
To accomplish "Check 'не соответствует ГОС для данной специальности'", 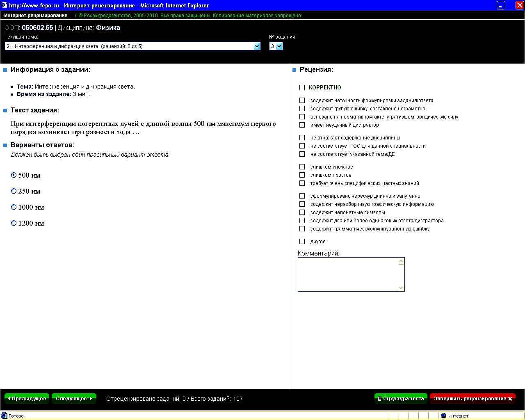I will click(x=302, y=146).
